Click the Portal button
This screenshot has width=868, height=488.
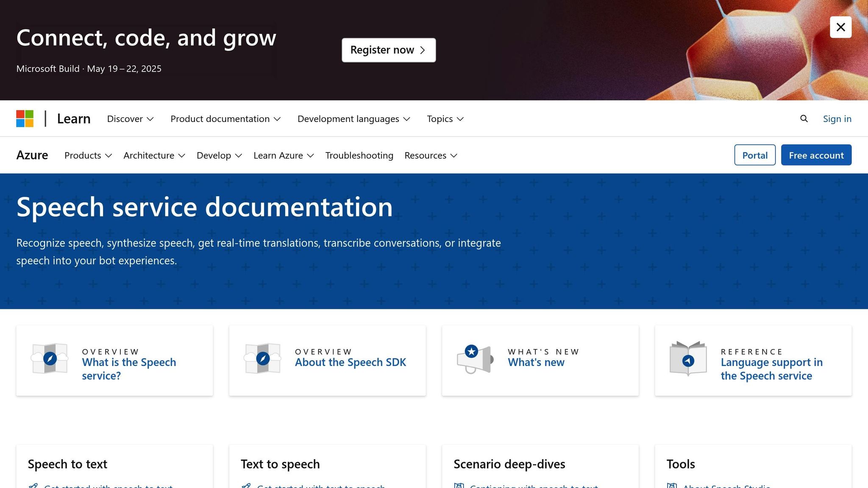tap(755, 155)
